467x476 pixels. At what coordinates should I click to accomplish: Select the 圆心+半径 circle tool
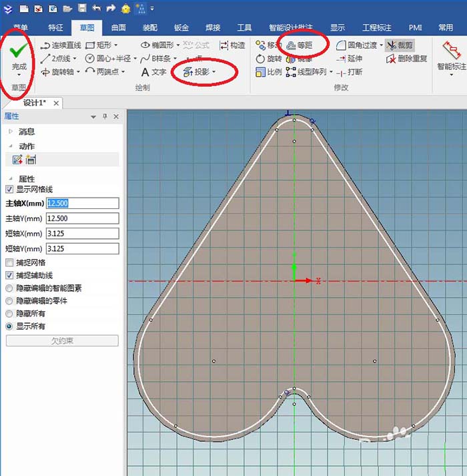click(x=108, y=59)
